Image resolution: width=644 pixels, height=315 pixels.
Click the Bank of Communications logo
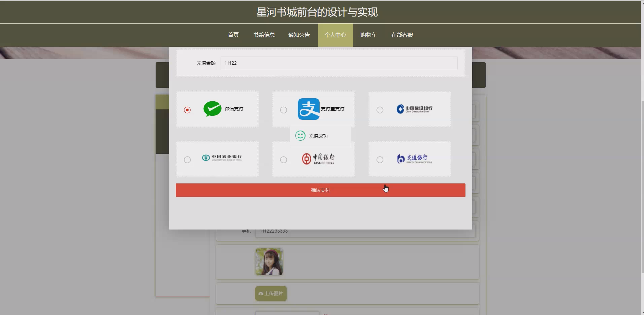(x=414, y=159)
